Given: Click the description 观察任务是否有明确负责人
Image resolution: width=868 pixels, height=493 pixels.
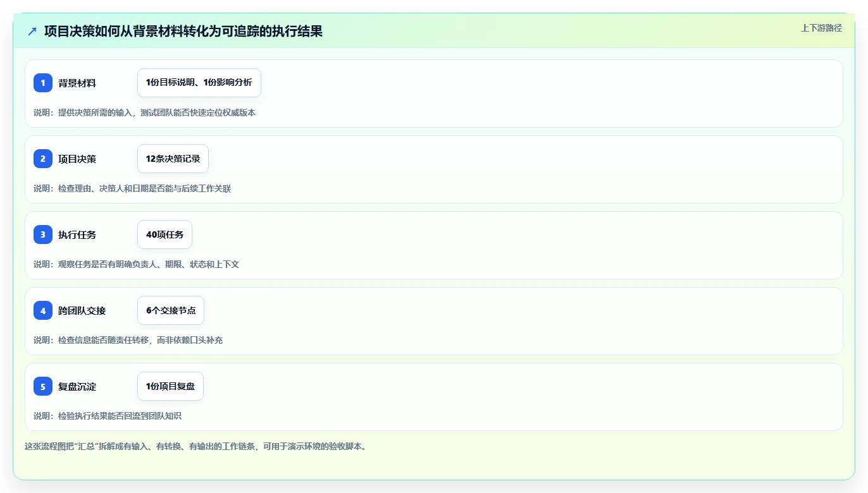Looking at the screenshot, I should click(136, 264).
